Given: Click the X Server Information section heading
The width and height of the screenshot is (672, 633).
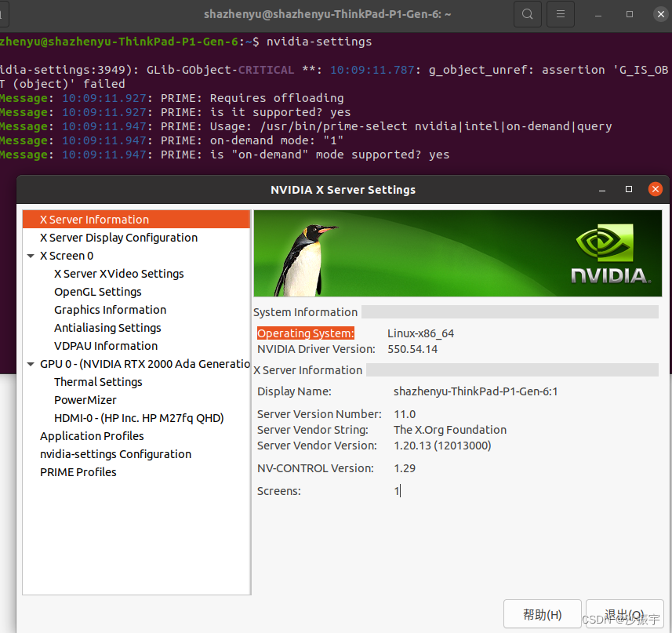Looking at the screenshot, I should 307,370.
